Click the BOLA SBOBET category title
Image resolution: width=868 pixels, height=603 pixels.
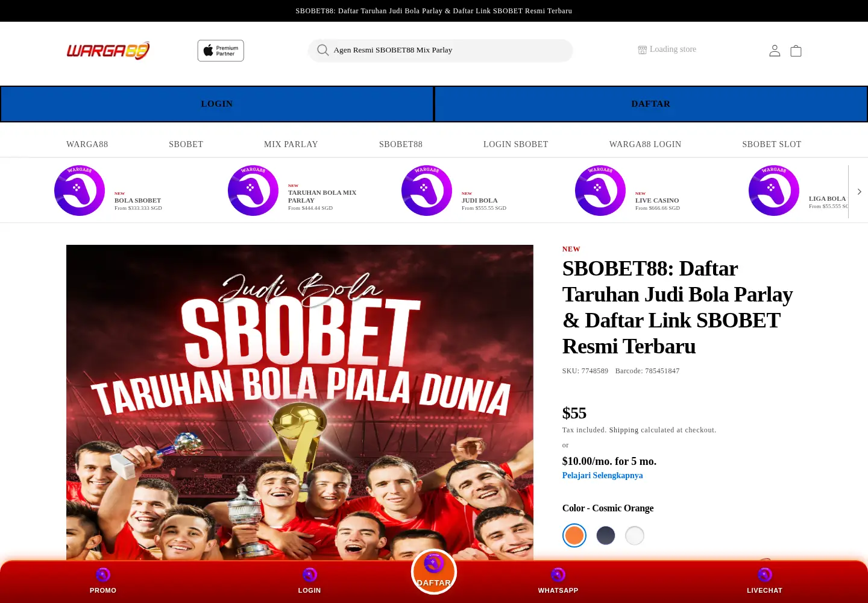coord(138,201)
